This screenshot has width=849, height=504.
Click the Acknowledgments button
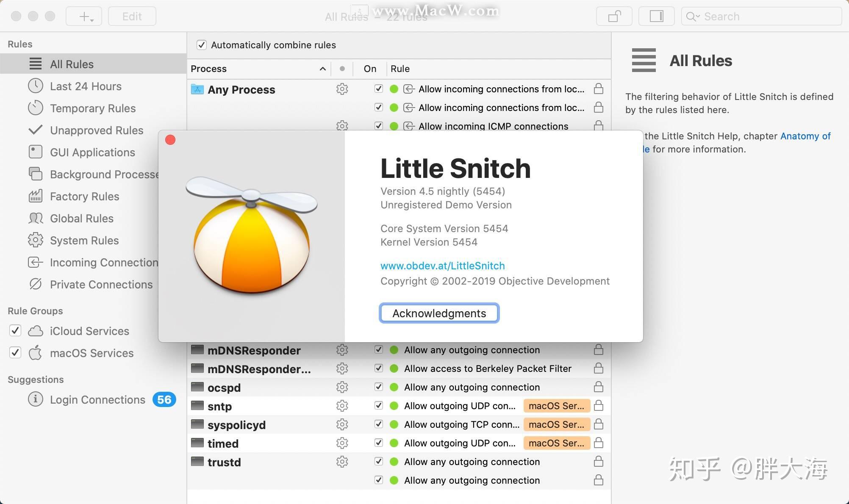(439, 313)
